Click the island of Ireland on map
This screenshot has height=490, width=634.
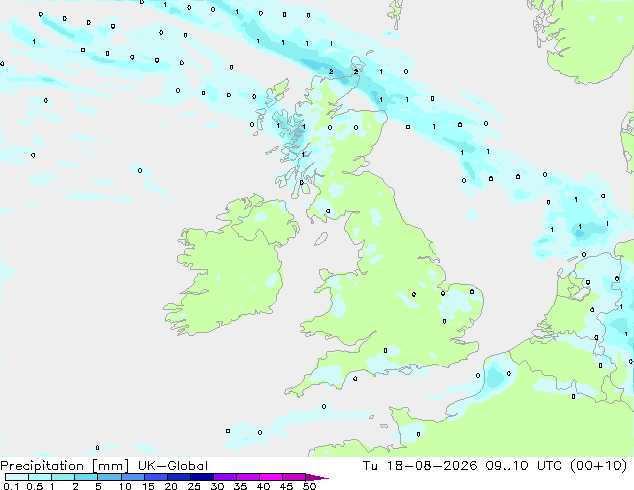[231, 265]
